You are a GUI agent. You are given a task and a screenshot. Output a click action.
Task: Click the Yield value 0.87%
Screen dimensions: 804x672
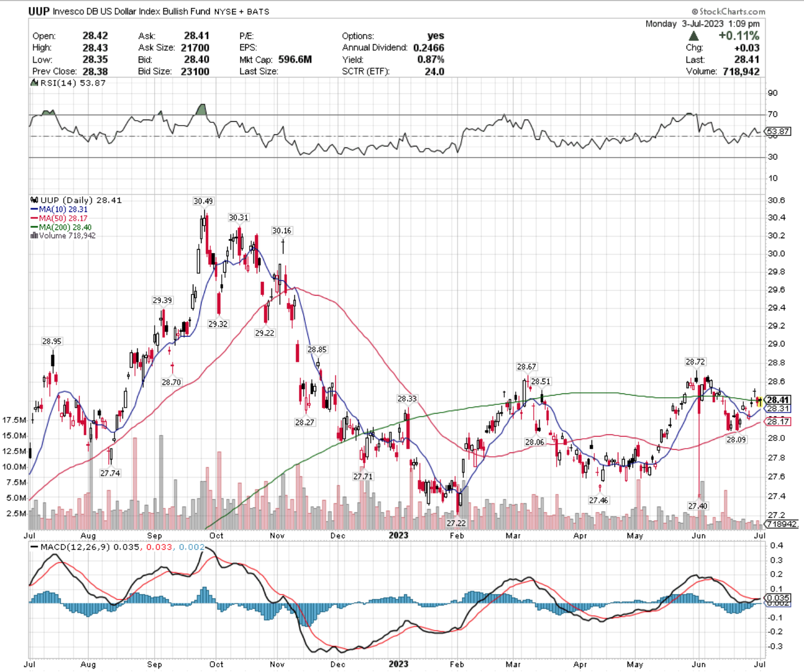pos(431,60)
